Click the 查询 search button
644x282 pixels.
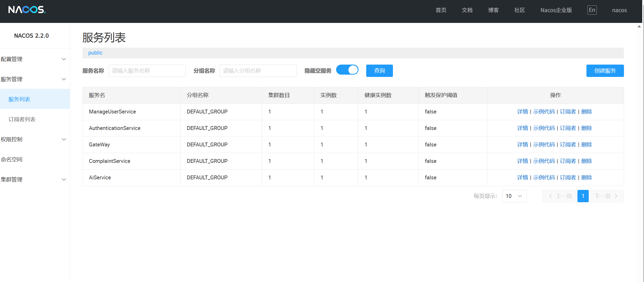pos(379,71)
